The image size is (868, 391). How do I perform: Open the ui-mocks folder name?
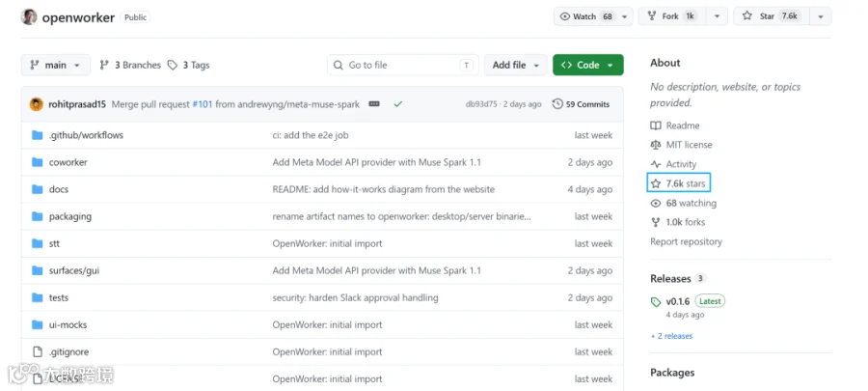coord(68,325)
